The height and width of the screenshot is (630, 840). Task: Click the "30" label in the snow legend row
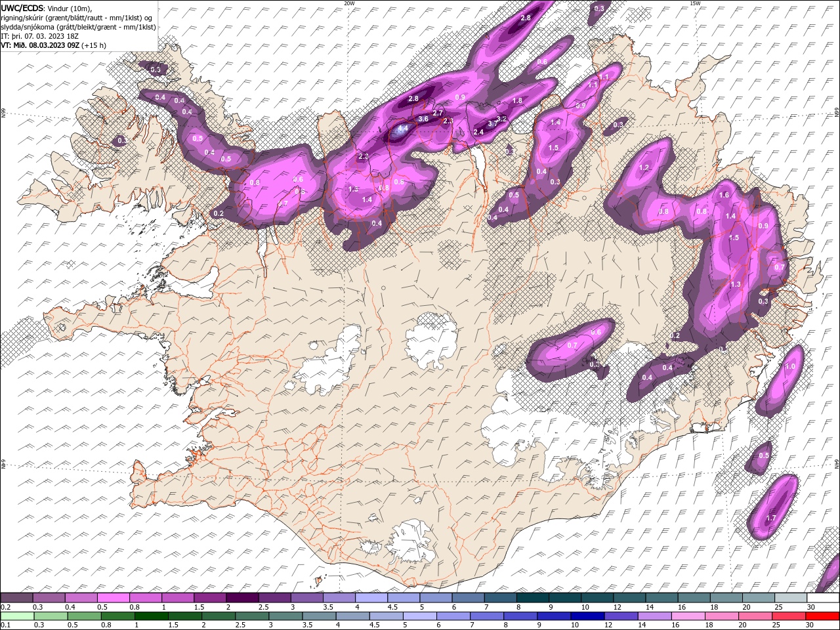pyautogui.click(x=811, y=607)
